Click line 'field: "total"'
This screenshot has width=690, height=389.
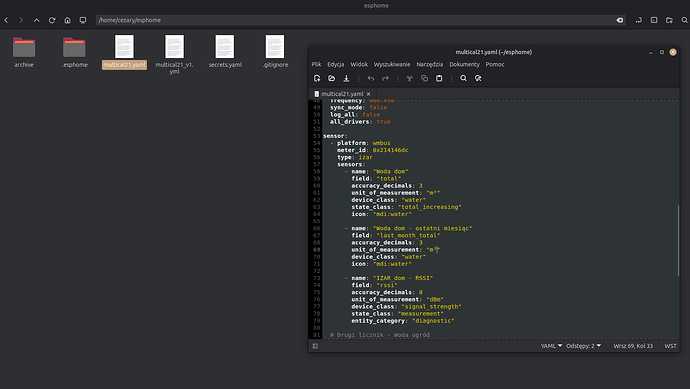376,179
